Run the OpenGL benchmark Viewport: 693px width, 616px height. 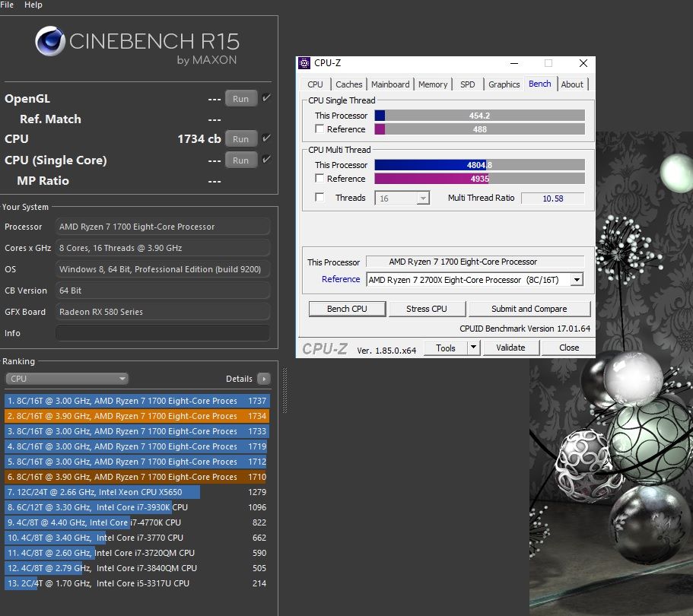pyautogui.click(x=241, y=99)
